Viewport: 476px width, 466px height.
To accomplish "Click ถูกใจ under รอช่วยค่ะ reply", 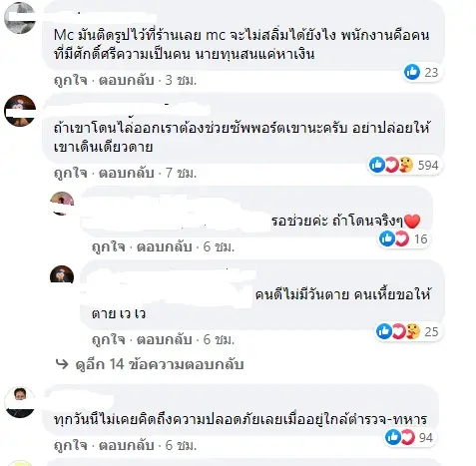I will pyautogui.click(x=109, y=246).
